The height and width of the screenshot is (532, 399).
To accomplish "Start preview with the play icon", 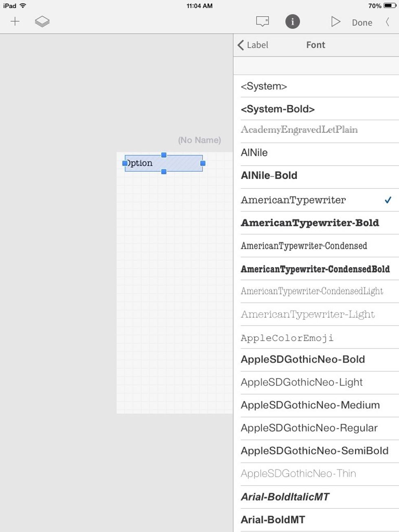I will 336,21.
